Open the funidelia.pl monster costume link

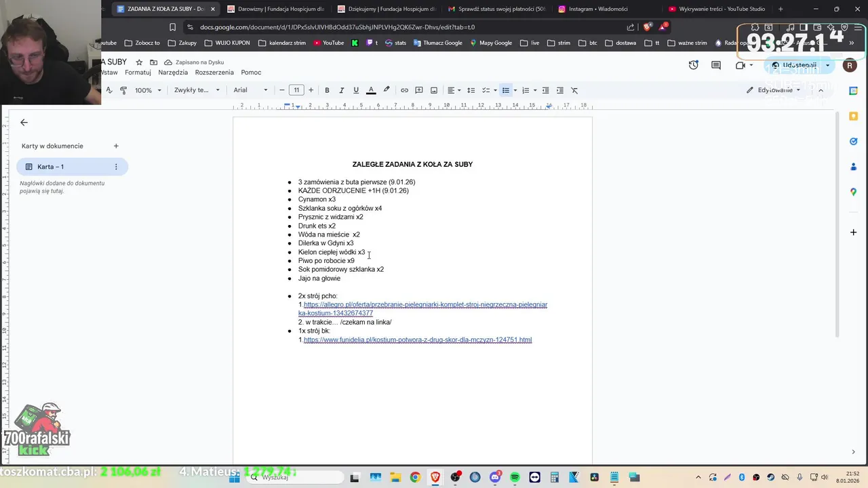(418, 340)
